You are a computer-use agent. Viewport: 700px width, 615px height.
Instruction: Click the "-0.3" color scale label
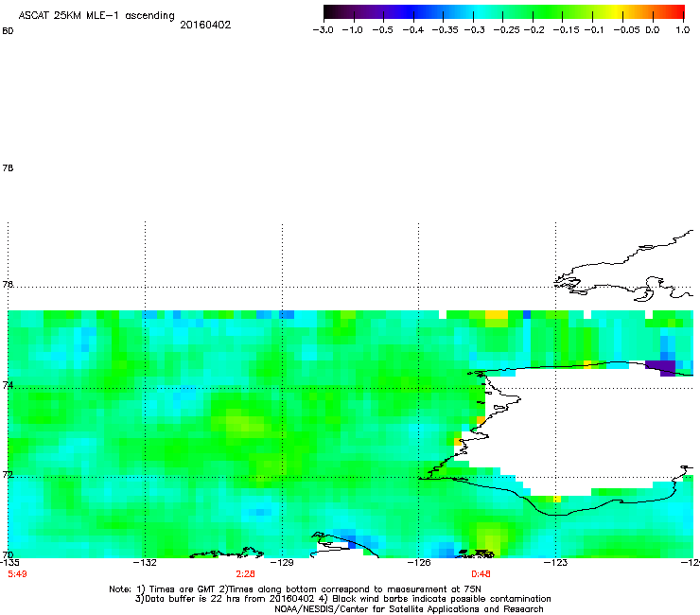474,30
